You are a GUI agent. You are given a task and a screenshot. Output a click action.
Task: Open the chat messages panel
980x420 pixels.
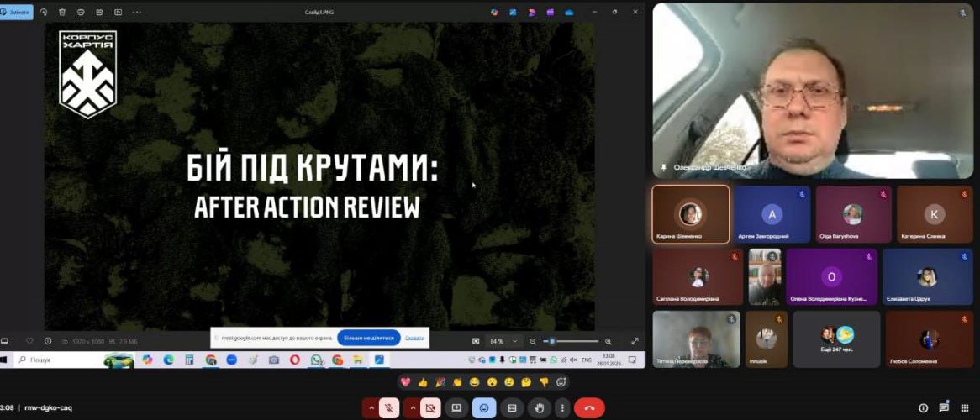click(x=944, y=408)
